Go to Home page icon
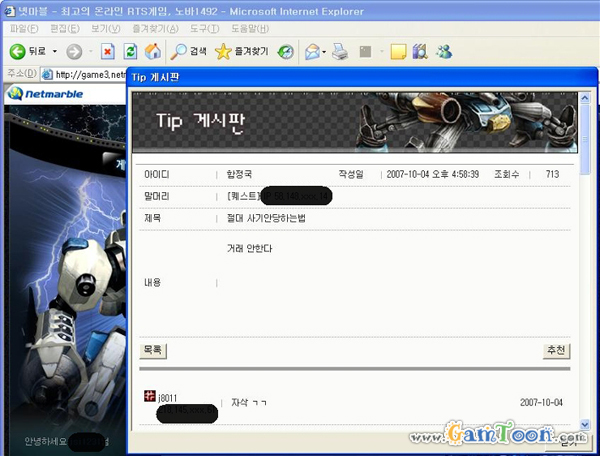Screen dimensions: 600x456 (x=152, y=51)
